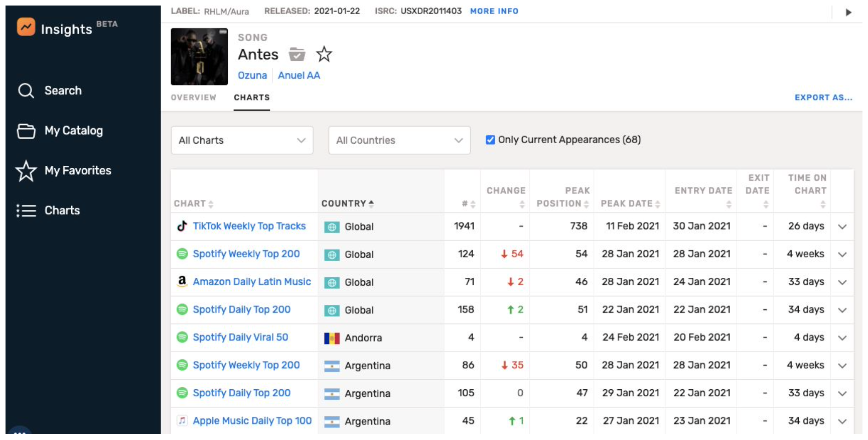Open the All Charts dropdown
Image resolution: width=868 pixels, height=440 pixels.
click(242, 140)
